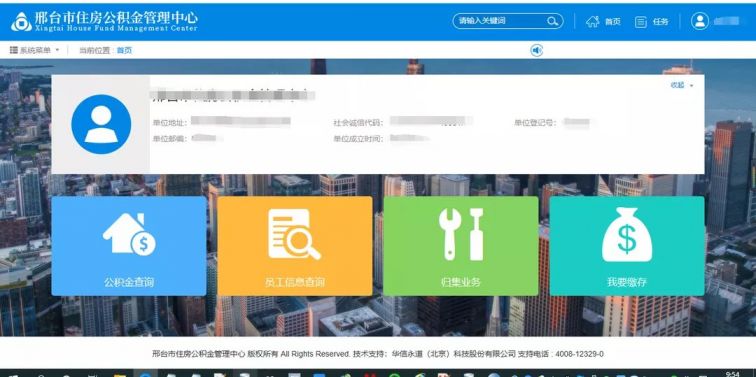Click the 任务 text in header
756x377 pixels.
[661, 22]
